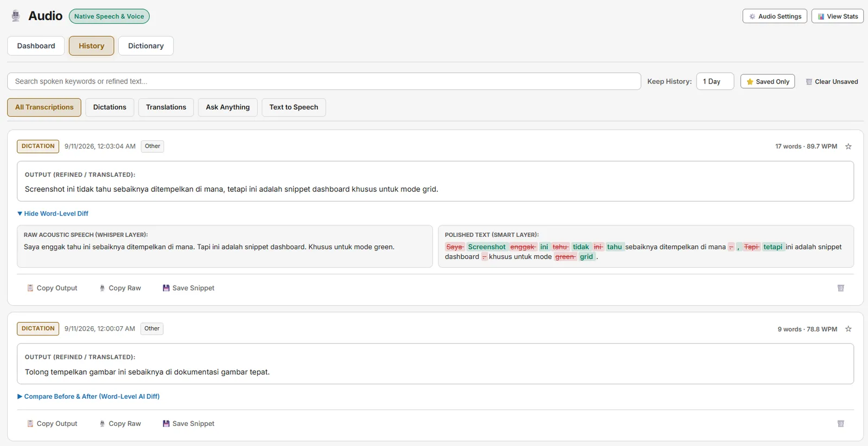Copy Raw speech of the Screenshot dictation
This screenshot has width=868, height=446.
(x=120, y=288)
